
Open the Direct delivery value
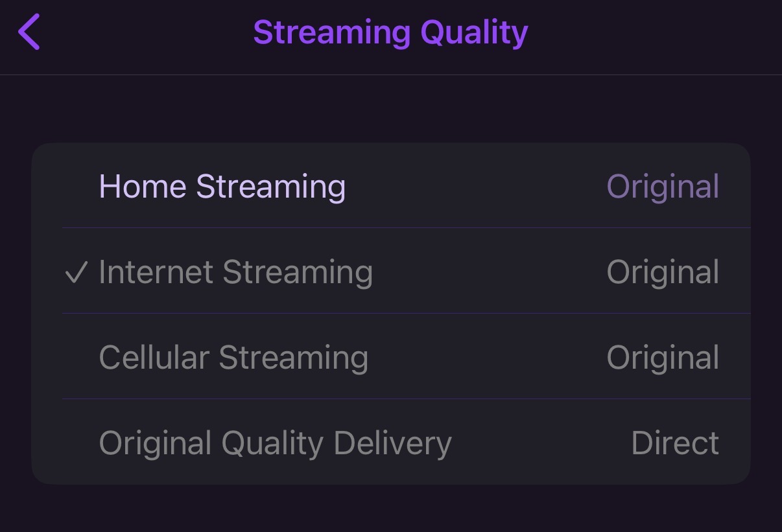[x=674, y=443]
